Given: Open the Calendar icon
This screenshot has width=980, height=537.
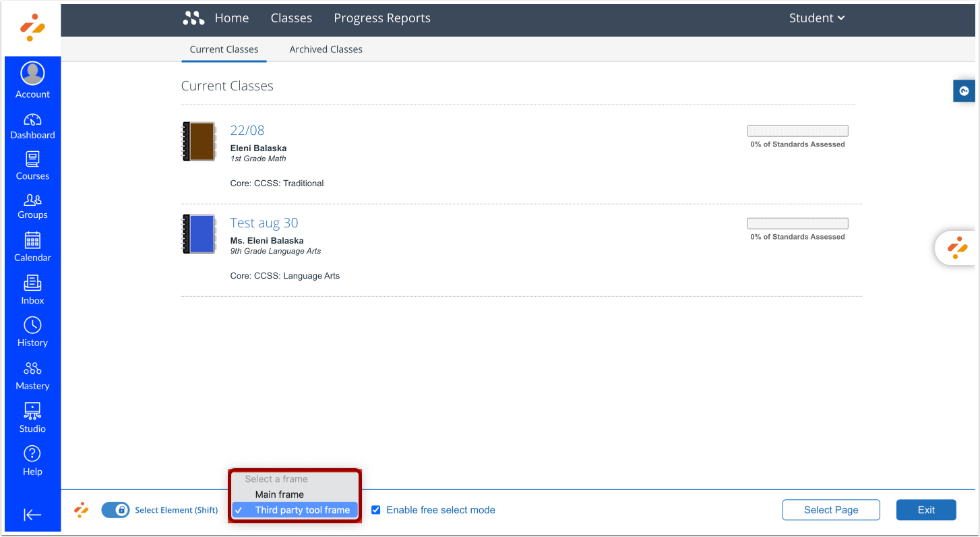Looking at the screenshot, I should click(x=32, y=241).
